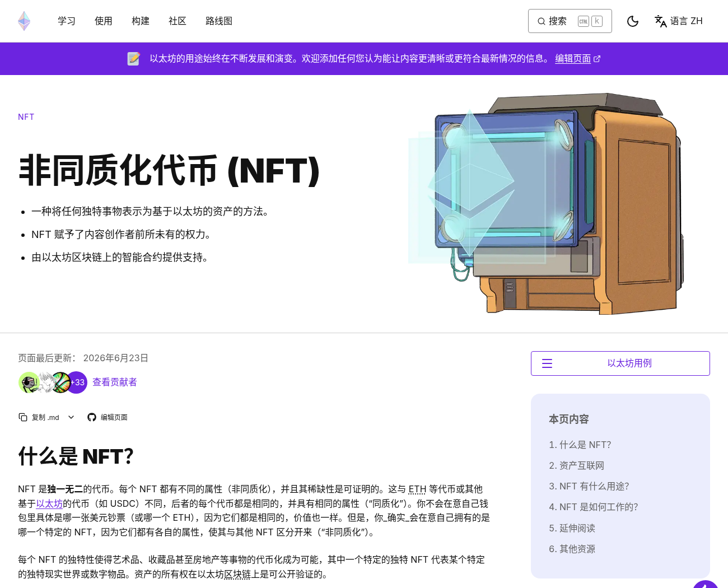Click the purple floating button at bottom right

click(706, 584)
